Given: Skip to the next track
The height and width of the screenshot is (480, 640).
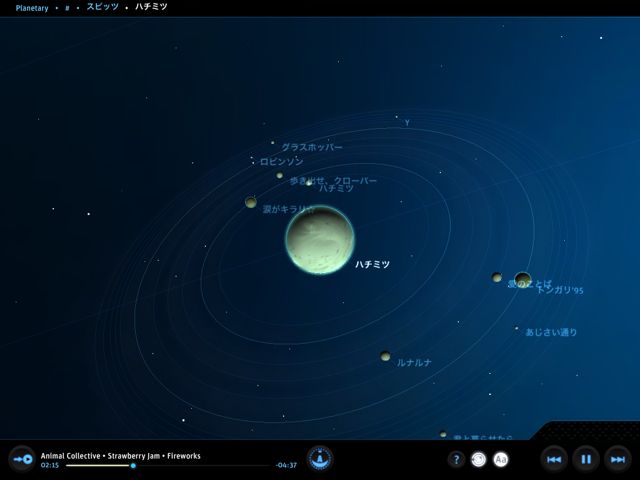Looking at the screenshot, I should pos(618,460).
